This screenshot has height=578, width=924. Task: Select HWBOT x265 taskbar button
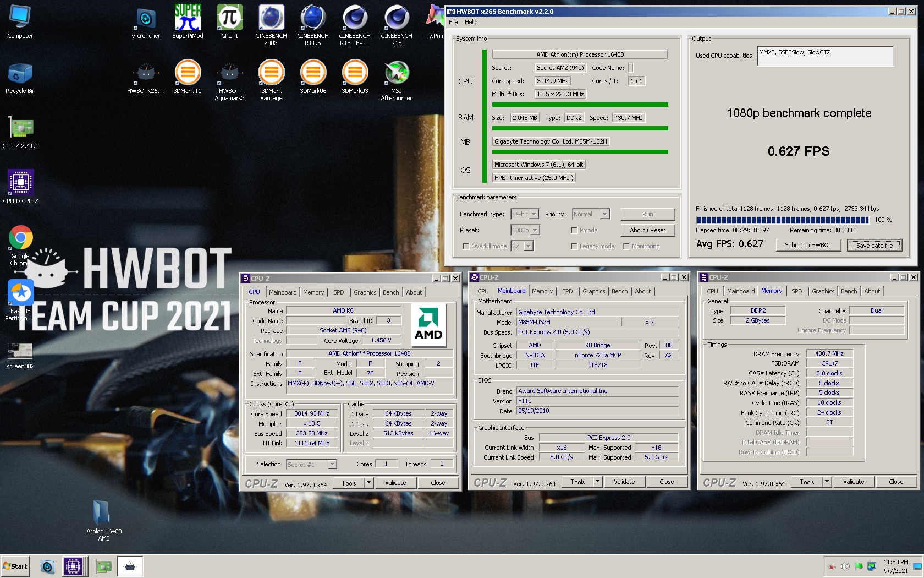tap(130, 566)
